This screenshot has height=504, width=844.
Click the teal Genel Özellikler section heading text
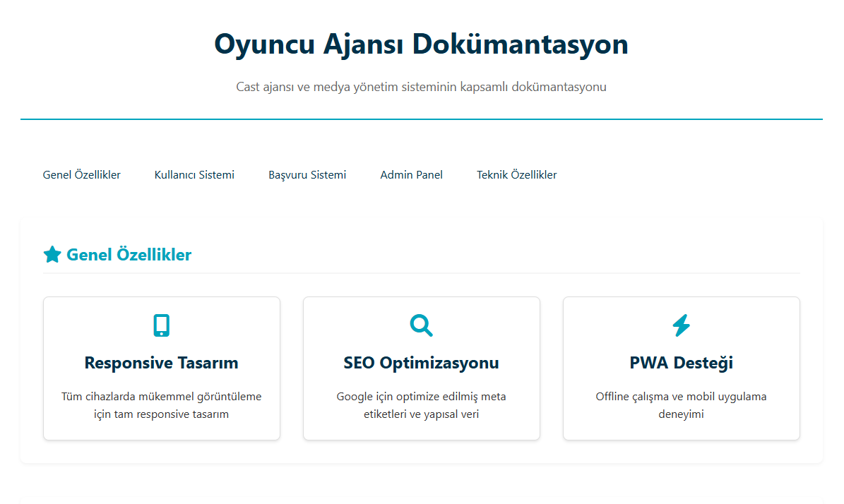coord(129,255)
